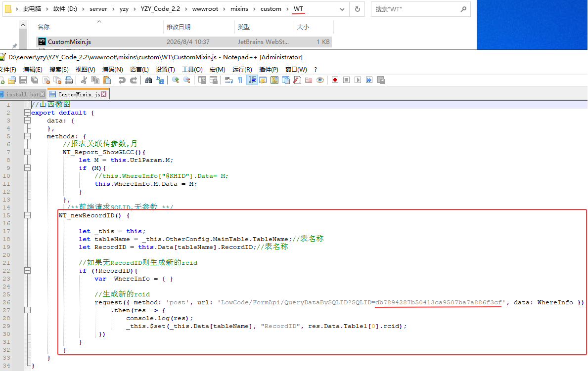588x371 pixels.
Task: Open the 插件(P) menu
Action: (269, 69)
